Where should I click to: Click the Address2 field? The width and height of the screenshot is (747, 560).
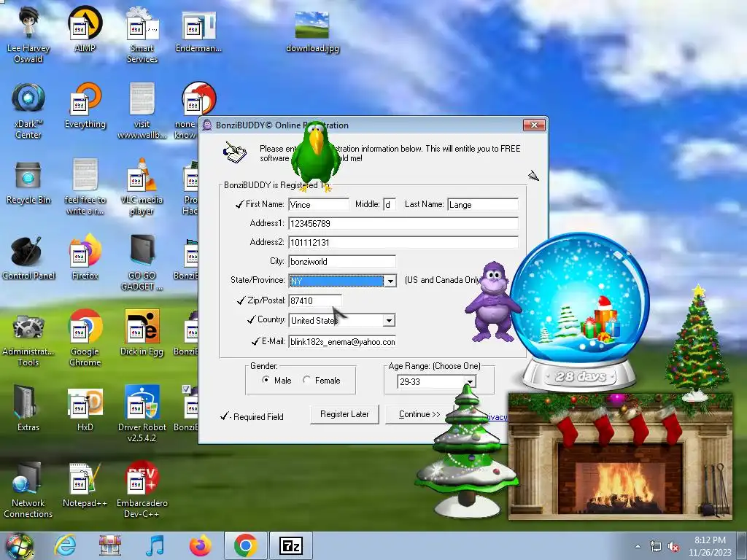403,242
